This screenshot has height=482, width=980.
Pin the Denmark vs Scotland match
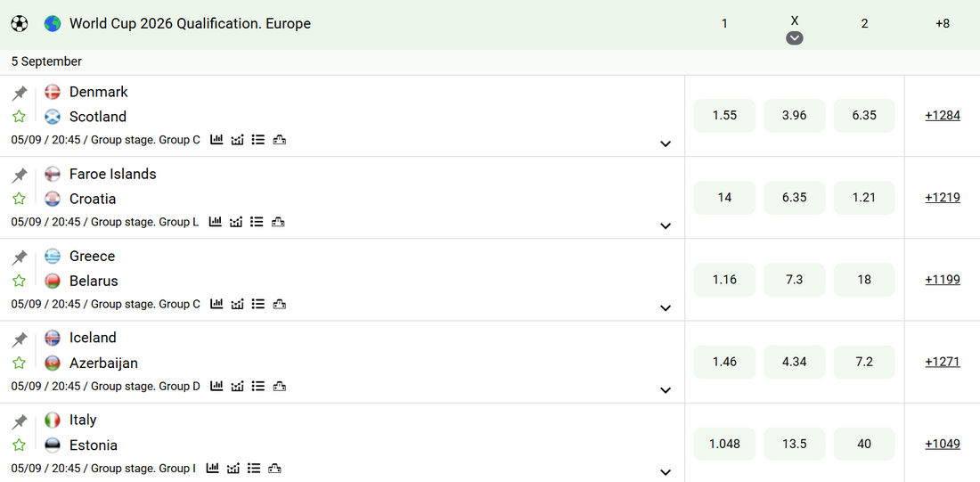pyautogui.click(x=20, y=94)
